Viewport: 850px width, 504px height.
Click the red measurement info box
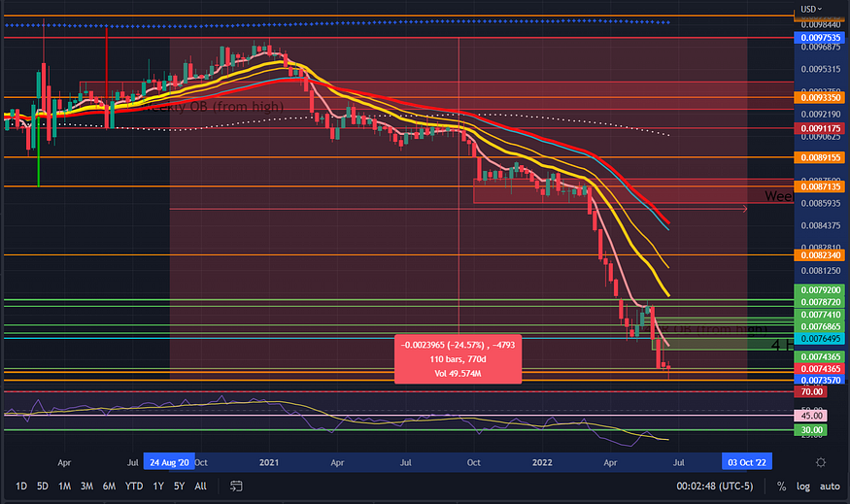[458, 359]
